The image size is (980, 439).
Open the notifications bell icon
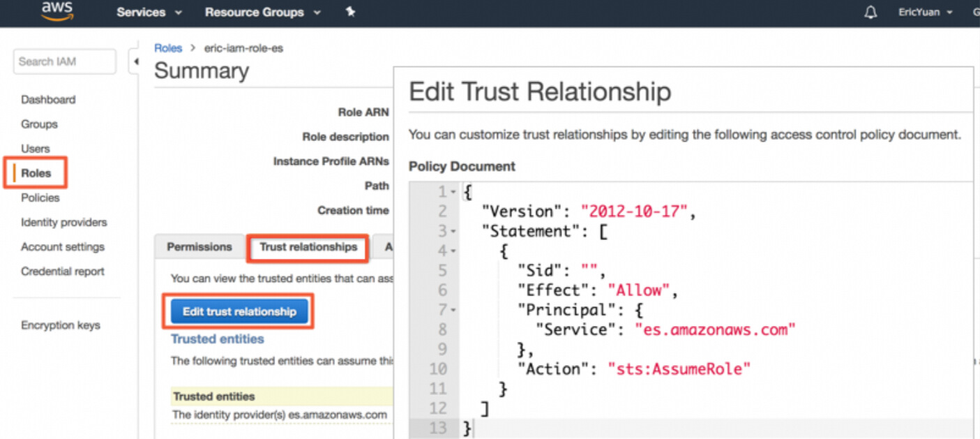pos(870,13)
